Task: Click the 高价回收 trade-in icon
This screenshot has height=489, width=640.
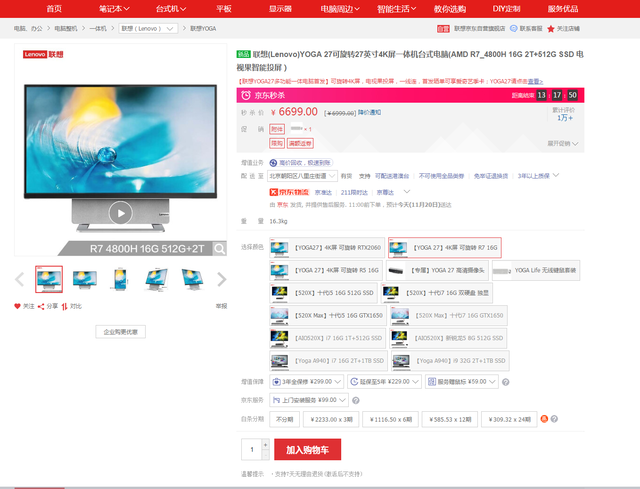Action: point(273,163)
